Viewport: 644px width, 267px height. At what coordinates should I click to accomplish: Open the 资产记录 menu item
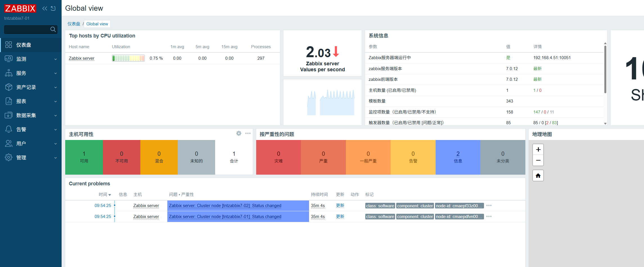tap(31, 87)
